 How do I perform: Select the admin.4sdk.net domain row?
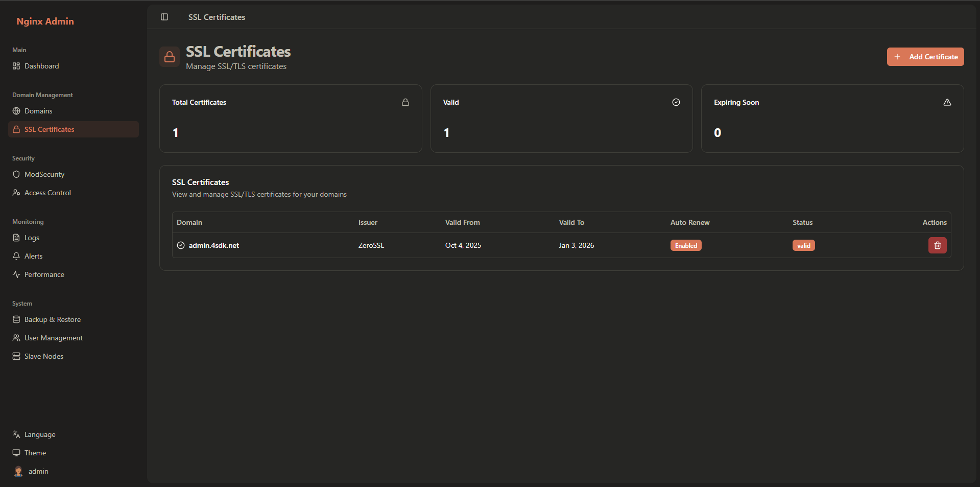pos(214,245)
